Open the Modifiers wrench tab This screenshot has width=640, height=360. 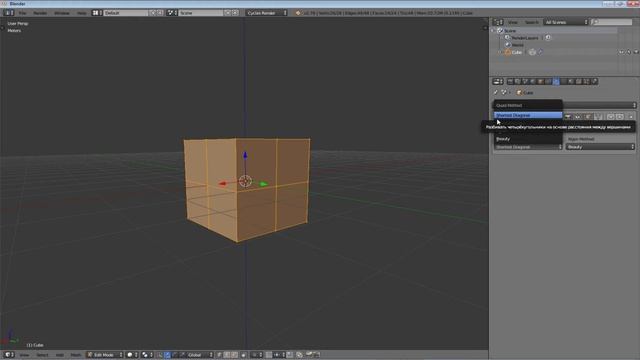pos(556,82)
